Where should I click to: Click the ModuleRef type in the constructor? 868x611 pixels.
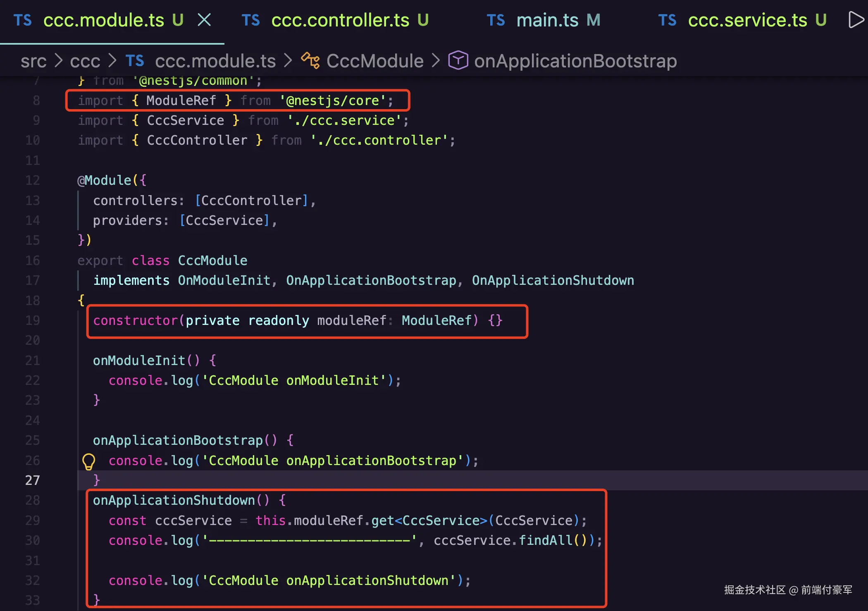coord(436,320)
